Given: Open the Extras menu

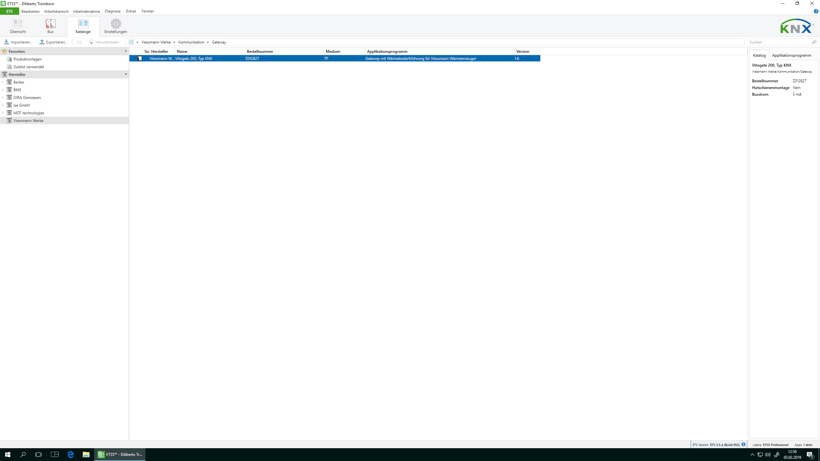Looking at the screenshot, I should [x=131, y=11].
